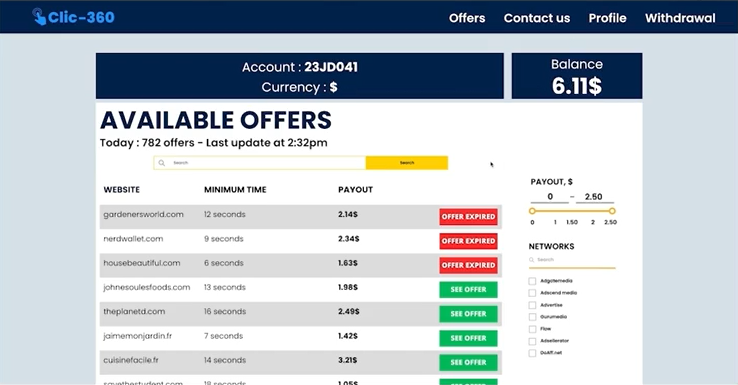Go to the Contact us page
This screenshot has height=385, width=738.
click(x=537, y=18)
